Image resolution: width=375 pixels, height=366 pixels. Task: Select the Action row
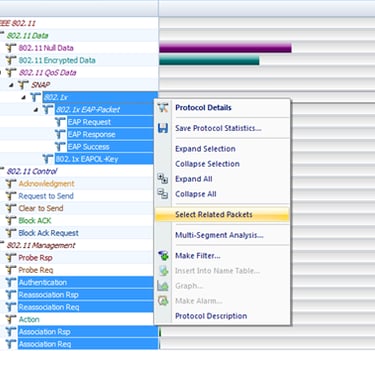(x=29, y=319)
